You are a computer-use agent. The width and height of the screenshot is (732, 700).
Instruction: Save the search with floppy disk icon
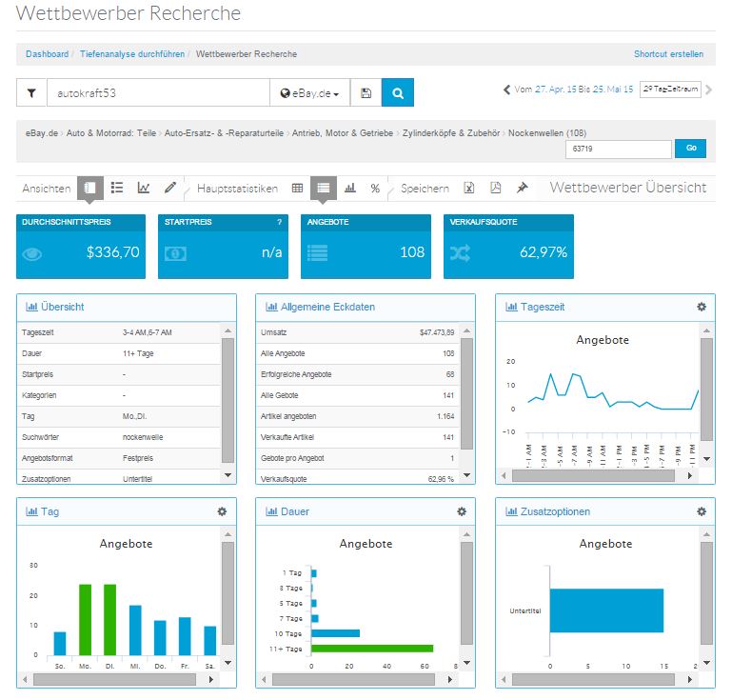[366, 93]
